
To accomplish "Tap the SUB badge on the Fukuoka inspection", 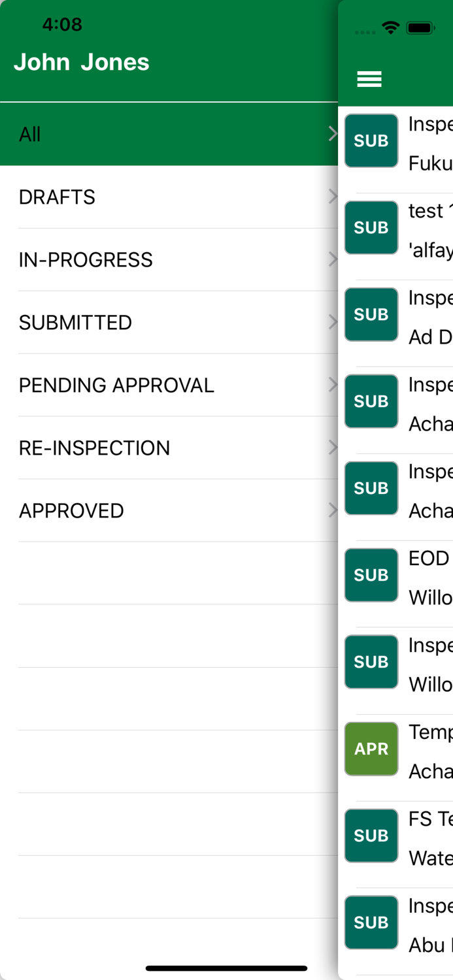I will [371, 140].
